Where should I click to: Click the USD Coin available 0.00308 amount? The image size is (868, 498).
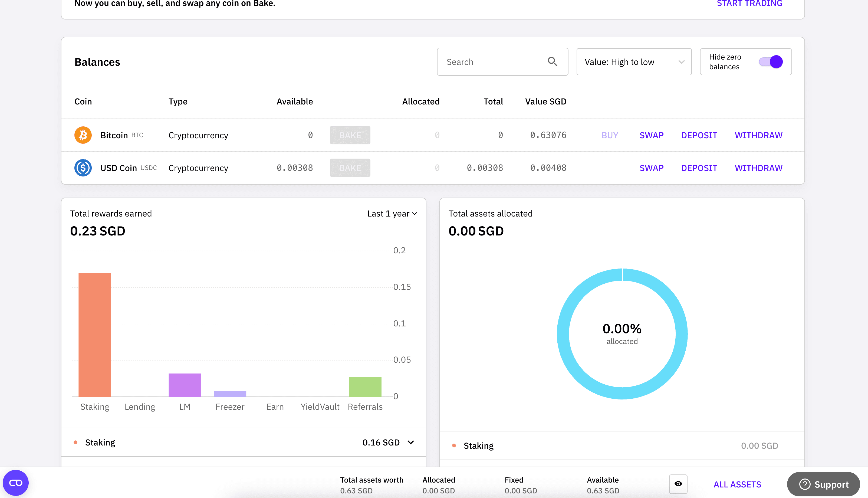click(295, 168)
